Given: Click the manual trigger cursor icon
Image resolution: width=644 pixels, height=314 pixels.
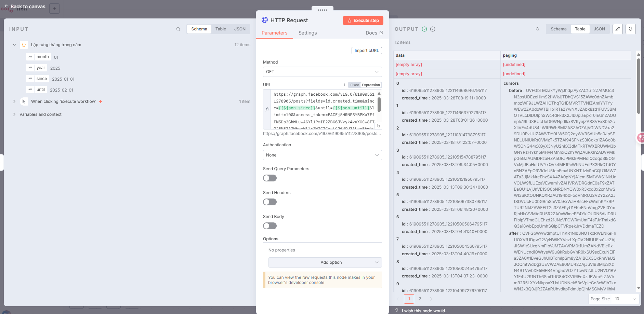Looking at the screenshot, I should (x=24, y=101).
